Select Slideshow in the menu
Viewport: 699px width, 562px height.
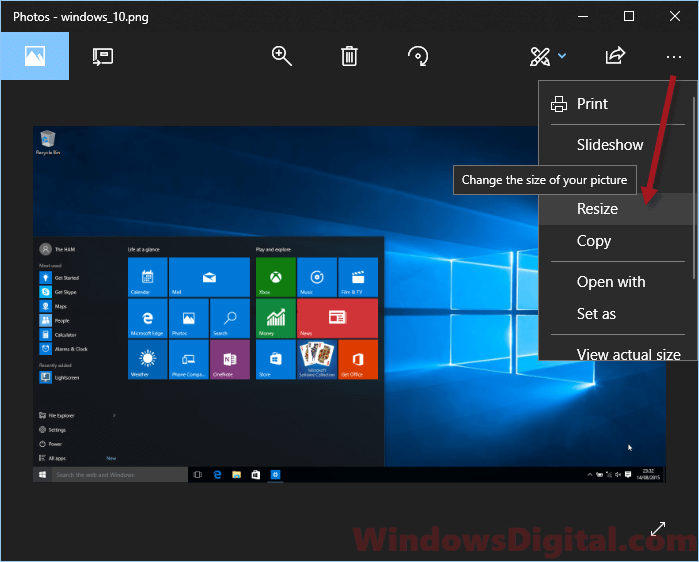(616, 145)
